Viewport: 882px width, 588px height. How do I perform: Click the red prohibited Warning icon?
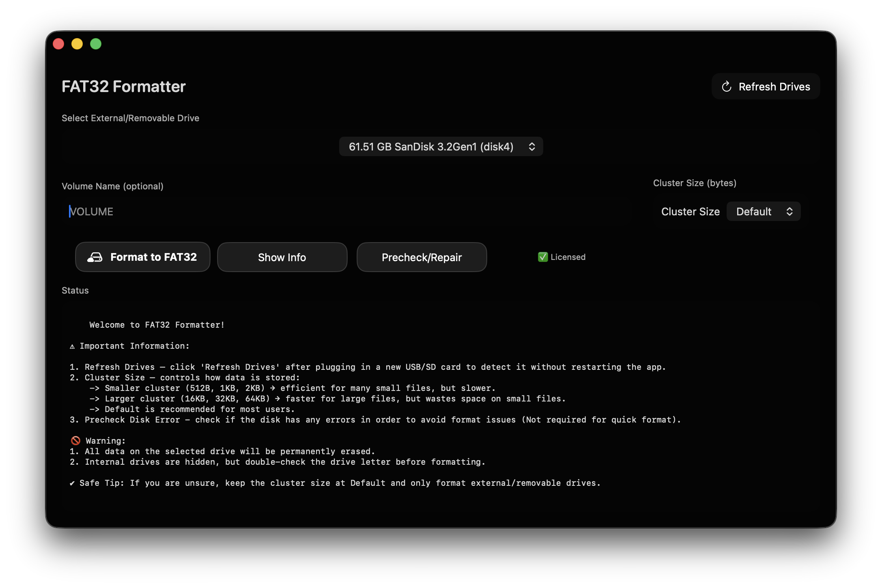click(x=75, y=440)
